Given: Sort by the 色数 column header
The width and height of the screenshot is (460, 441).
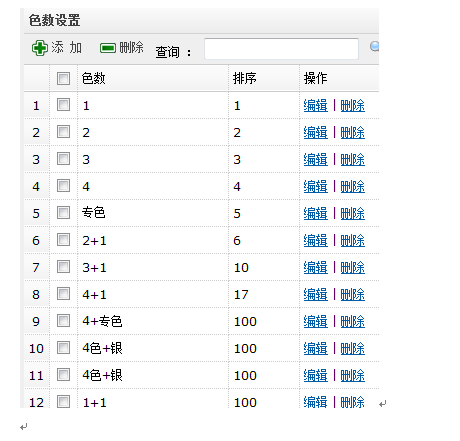Looking at the screenshot, I should click(x=94, y=79).
